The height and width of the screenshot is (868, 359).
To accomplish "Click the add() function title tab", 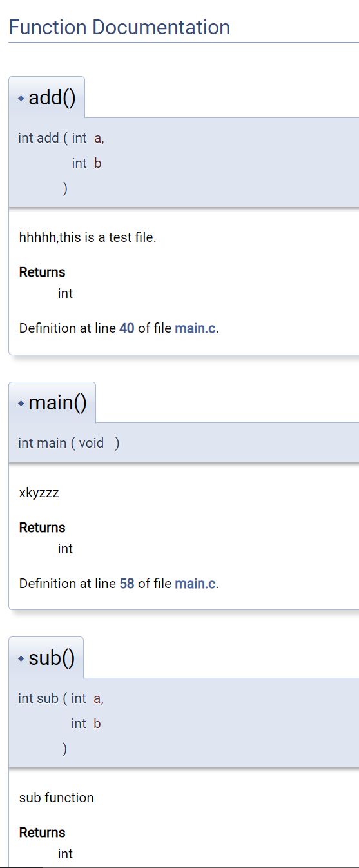I will click(x=46, y=97).
